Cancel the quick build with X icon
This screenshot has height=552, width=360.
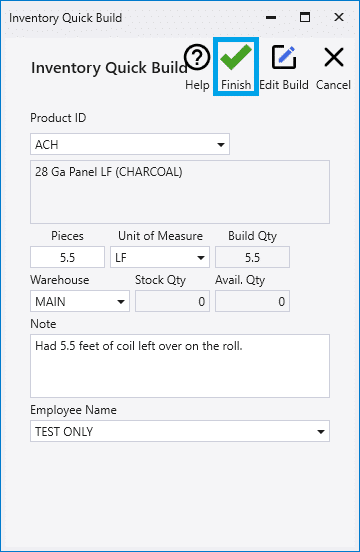(x=334, y=57)
